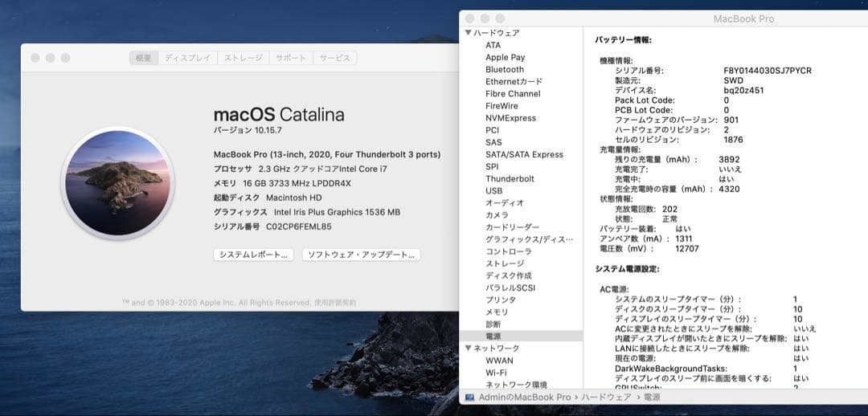
Task: Select パラレルSCSI in the sidebar
Action: pyautogui.click(x=510, y=288)
